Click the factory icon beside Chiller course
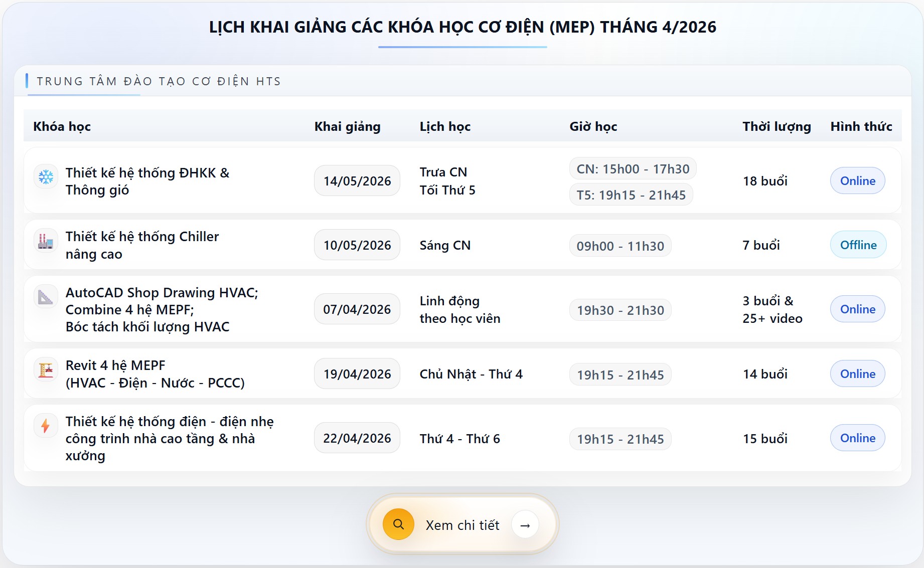924x568 pixels. click(46, 240)
